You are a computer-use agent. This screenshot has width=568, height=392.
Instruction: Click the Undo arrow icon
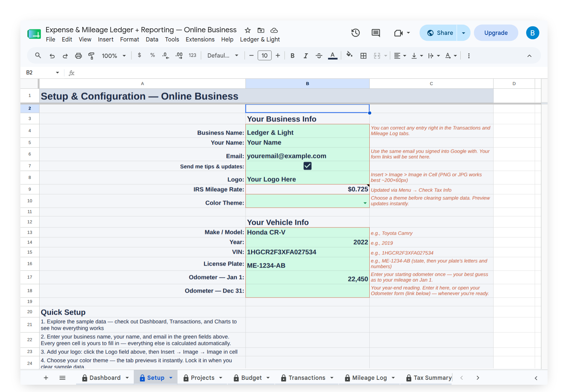point(52,56)
